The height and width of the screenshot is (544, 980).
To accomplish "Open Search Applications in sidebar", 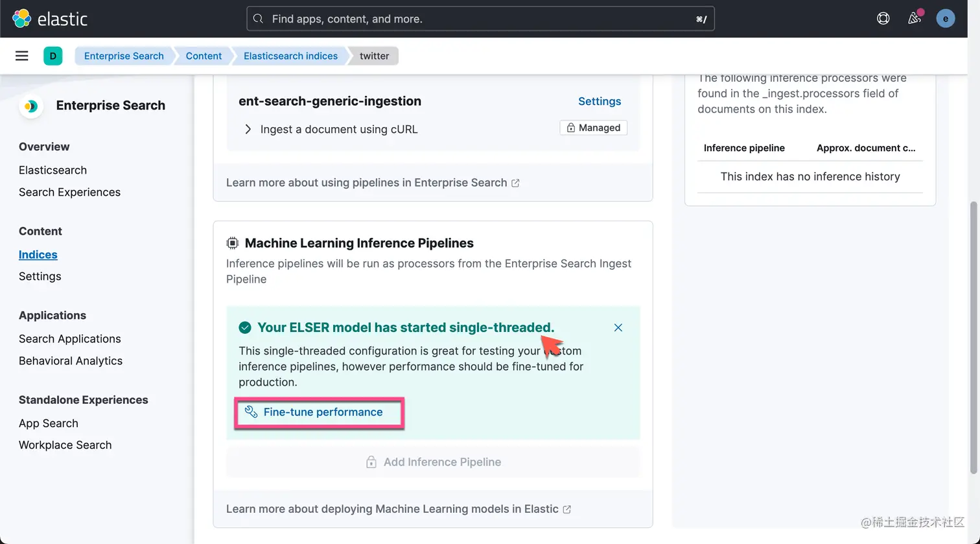I will coord(69,338).
